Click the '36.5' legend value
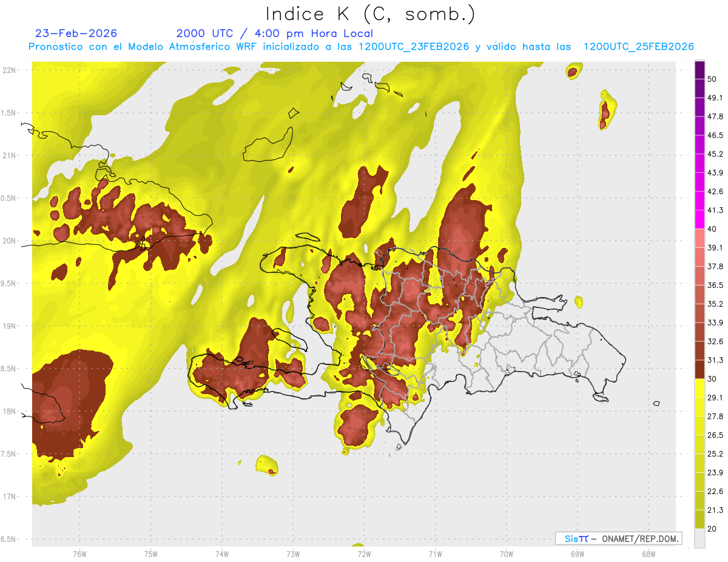The width and height of the screenshot is (728, 562). [715, 285]
